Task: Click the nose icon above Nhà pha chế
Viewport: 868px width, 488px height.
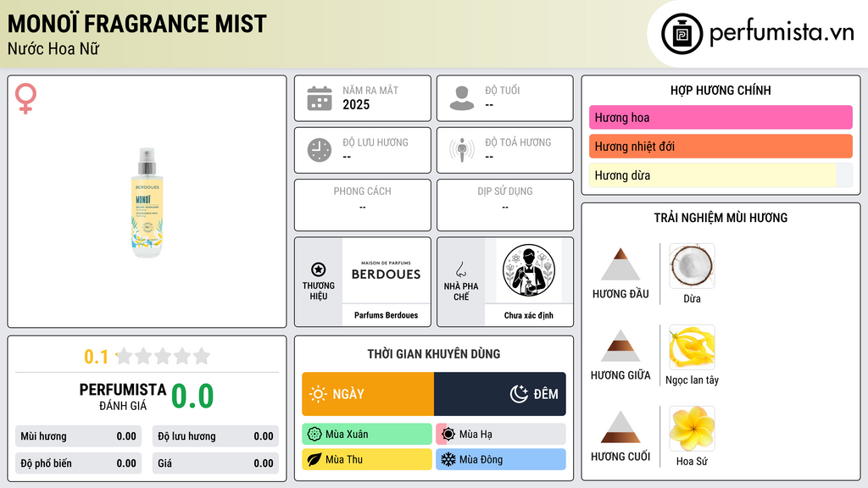Action: (460, 269)
